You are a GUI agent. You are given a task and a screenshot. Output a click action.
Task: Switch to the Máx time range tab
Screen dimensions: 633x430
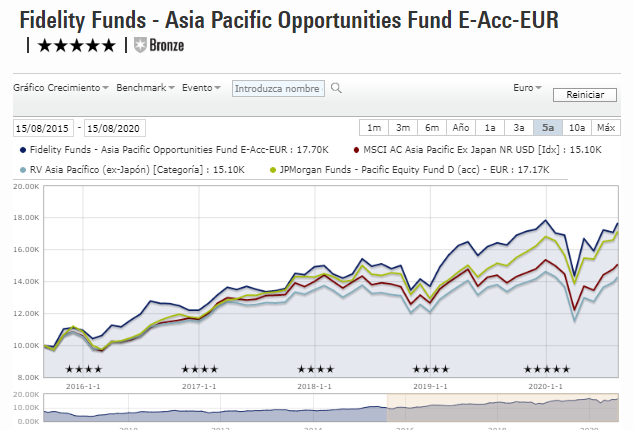point(606,128)
